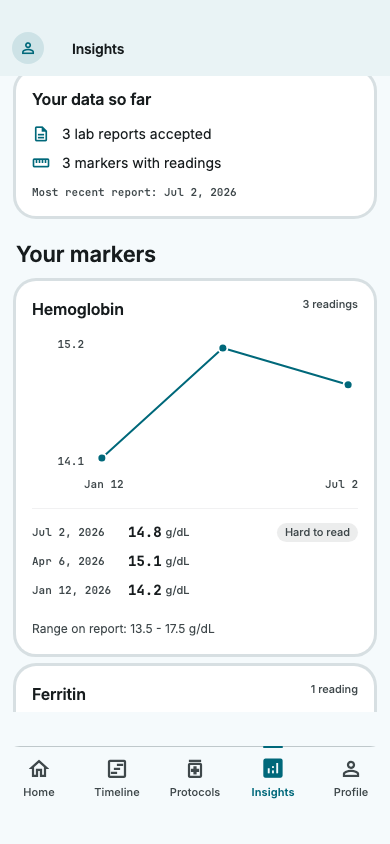Select the peak point on Hemoglobin chart
This screenshot has width=390, height=844.
click(223, 348)
